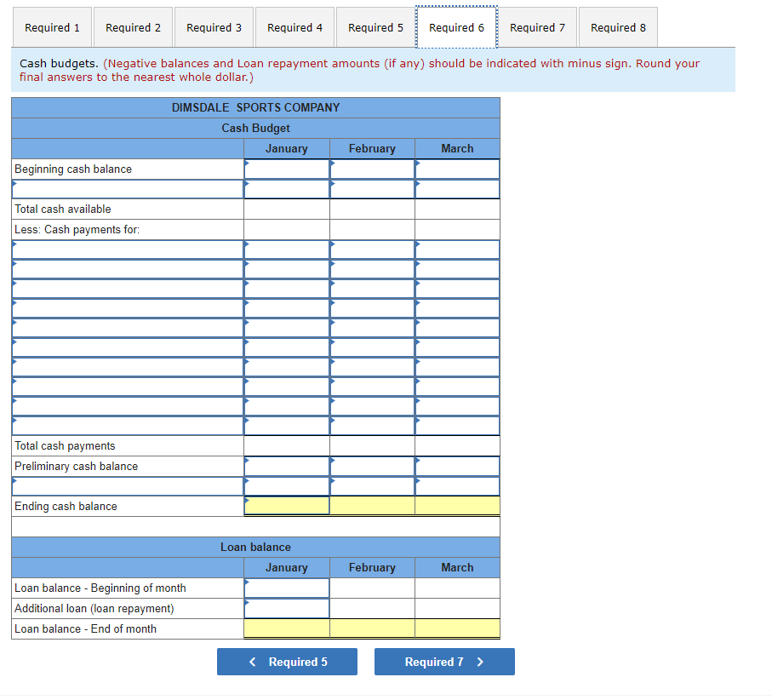The image size is (772, 700).
Task: Click January Beginning cash balance field
Action: 287,169
